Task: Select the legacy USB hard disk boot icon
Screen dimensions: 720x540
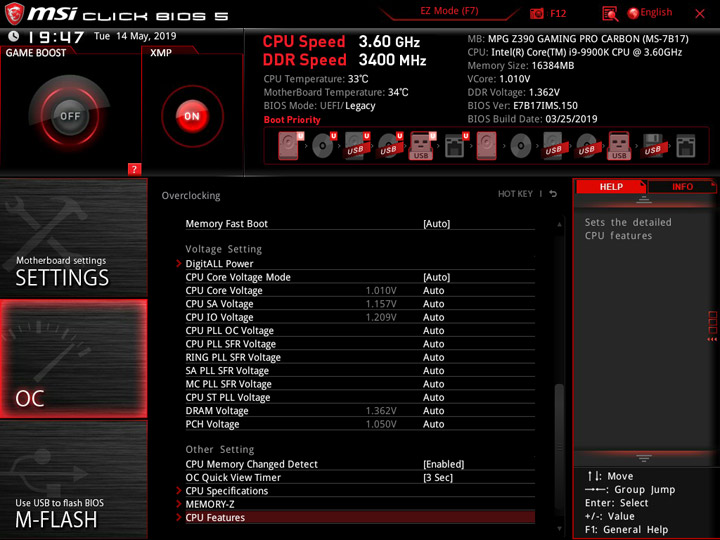Action: click(x=553, y=146)
